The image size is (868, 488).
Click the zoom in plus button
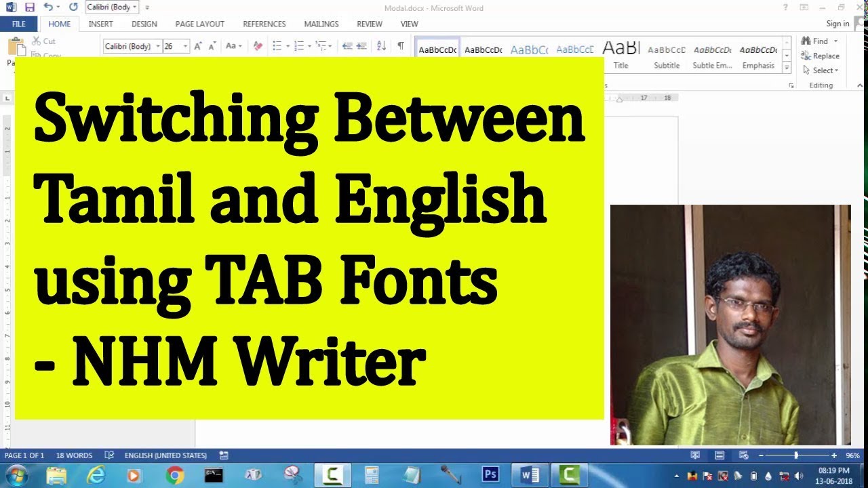[x=834, y=455]
